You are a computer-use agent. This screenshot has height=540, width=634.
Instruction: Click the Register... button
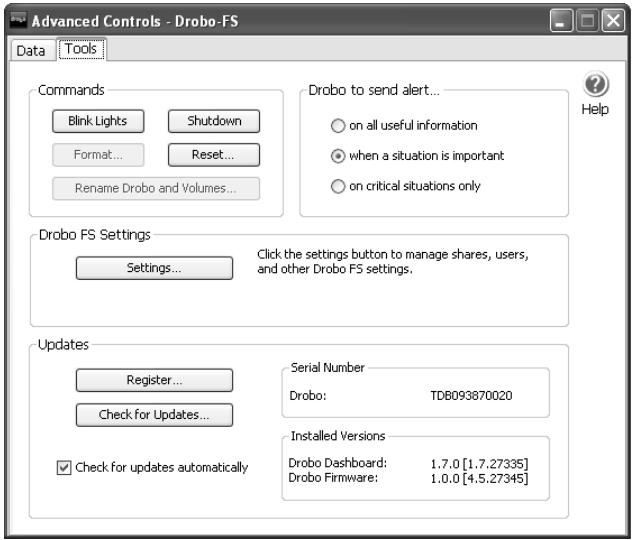coord(154,380)
